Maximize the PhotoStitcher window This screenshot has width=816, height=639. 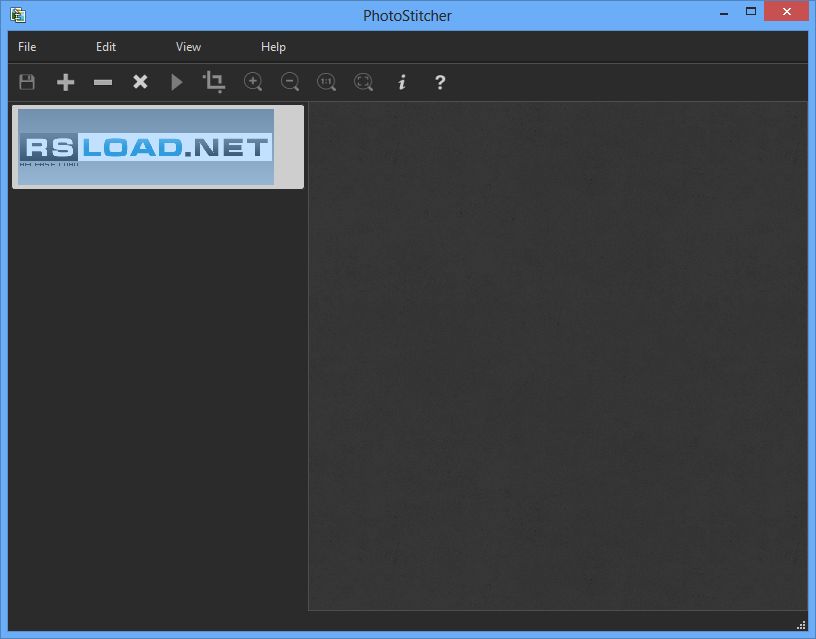[x=750, y=11]
